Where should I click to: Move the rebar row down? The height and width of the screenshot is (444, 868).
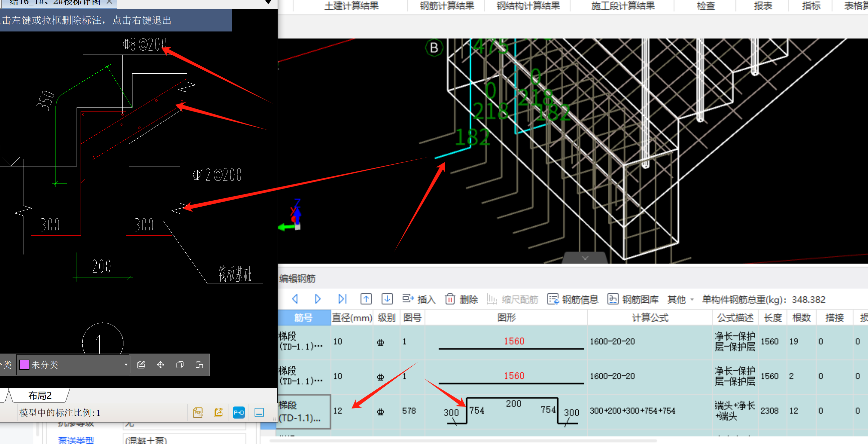click(387, 299)
